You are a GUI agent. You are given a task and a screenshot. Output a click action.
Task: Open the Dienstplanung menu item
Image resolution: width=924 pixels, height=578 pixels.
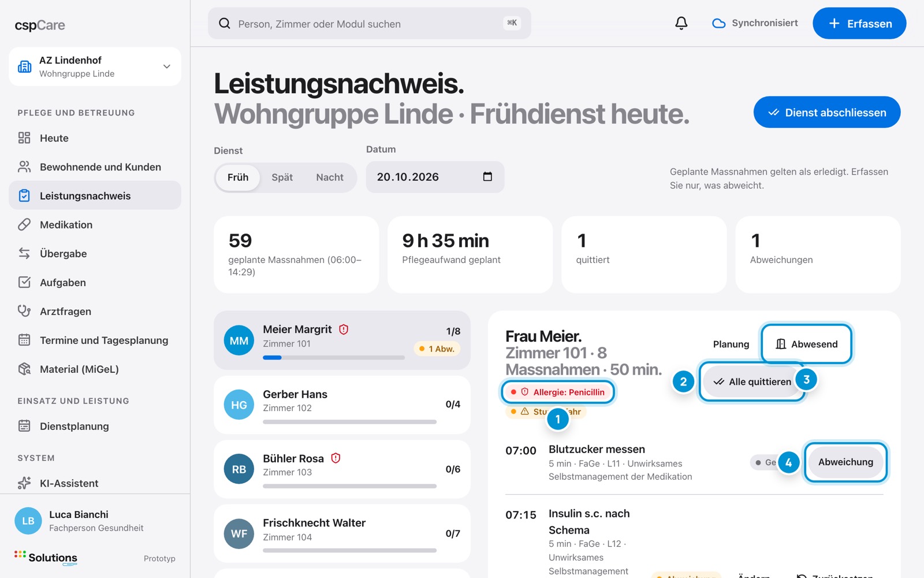tap(95, 426)
